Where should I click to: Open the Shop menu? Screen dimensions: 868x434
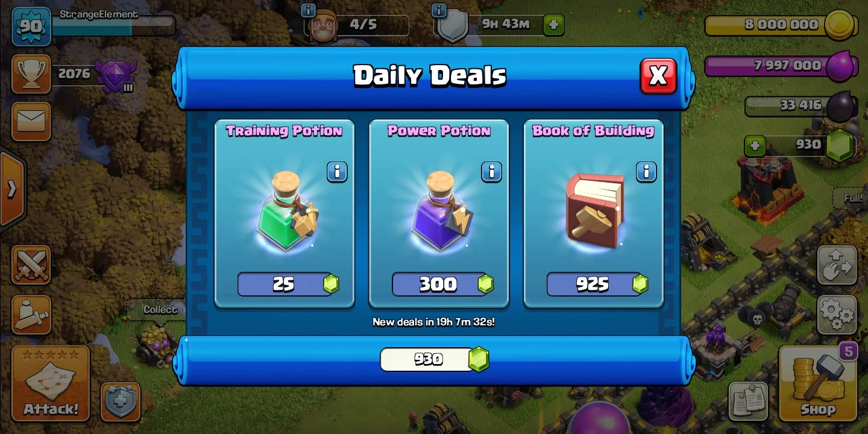click(x=818, y=384)
